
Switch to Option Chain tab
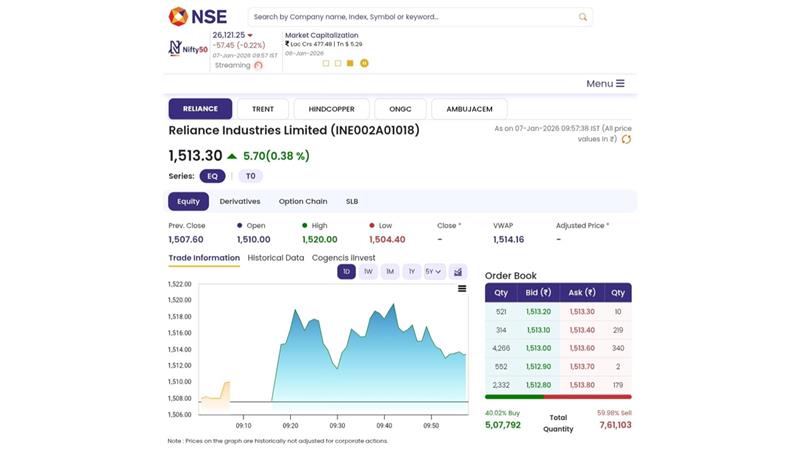[x=302, y=201]
